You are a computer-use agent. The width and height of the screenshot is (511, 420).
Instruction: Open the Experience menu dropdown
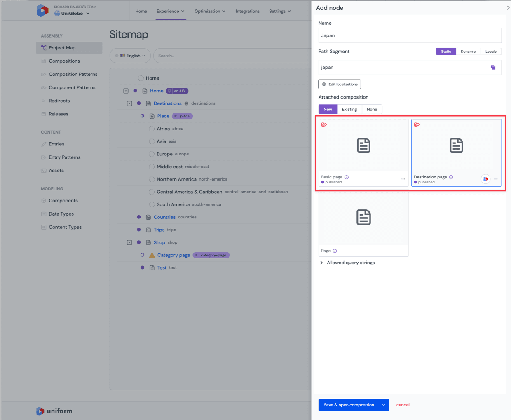170,11
